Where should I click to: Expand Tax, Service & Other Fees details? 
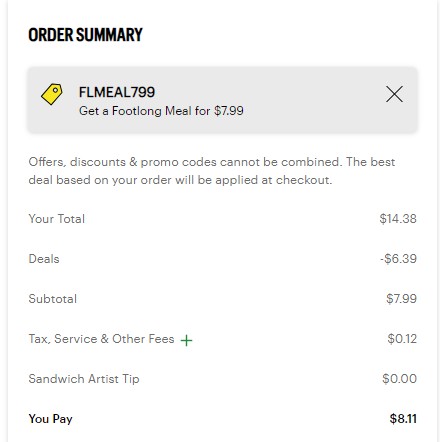[x=186, y=340]
